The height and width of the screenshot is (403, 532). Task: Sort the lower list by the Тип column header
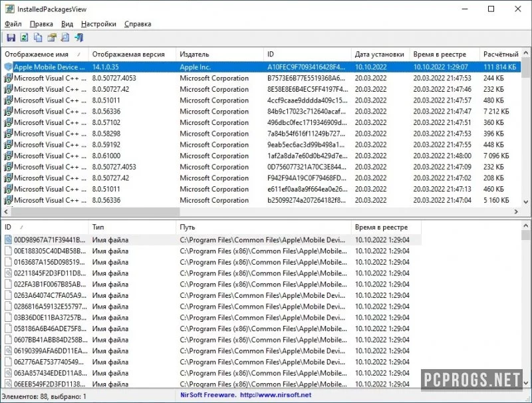coord(132,227)
